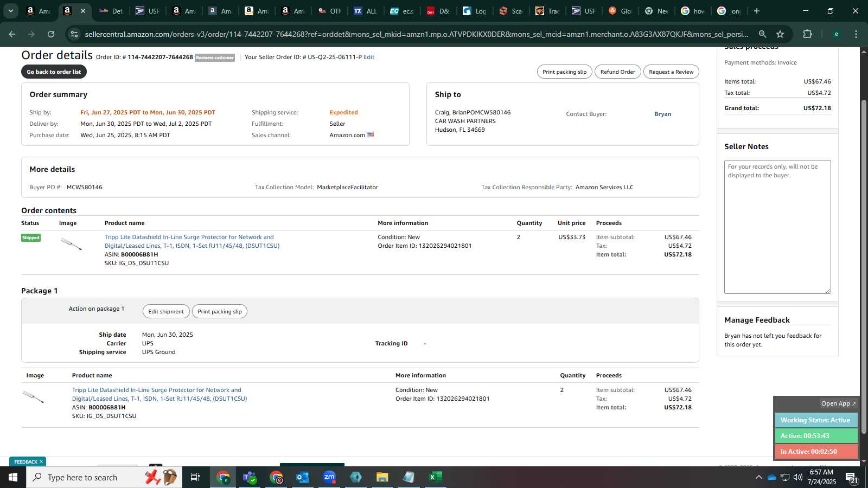Screen dimensions: 868x488
Task: View site information icon in address bar
Action: coord(74,34)
